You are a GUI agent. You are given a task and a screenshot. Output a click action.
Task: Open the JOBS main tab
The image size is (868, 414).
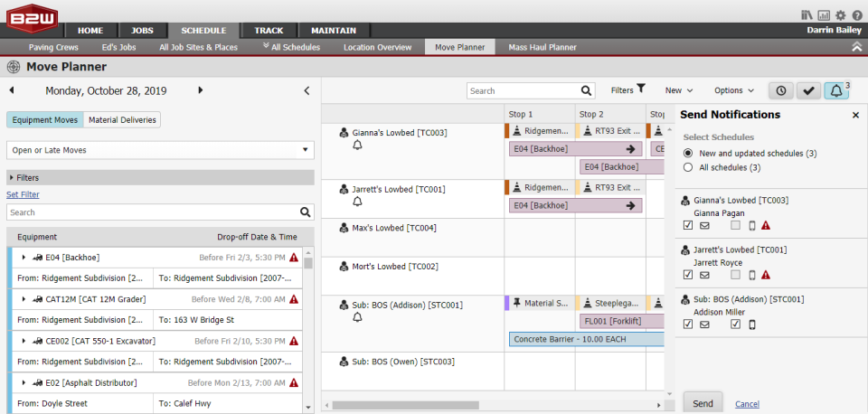pos(142,31)
